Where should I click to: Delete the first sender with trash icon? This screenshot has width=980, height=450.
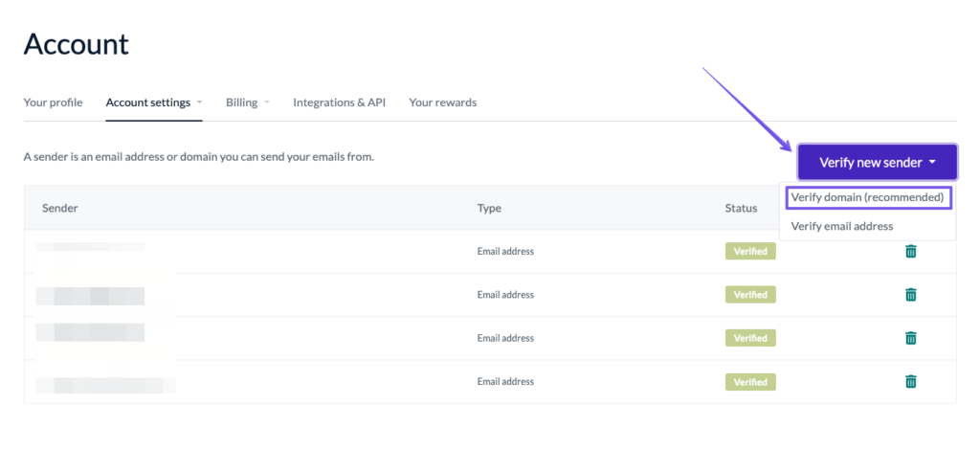(x=910, y=251)
